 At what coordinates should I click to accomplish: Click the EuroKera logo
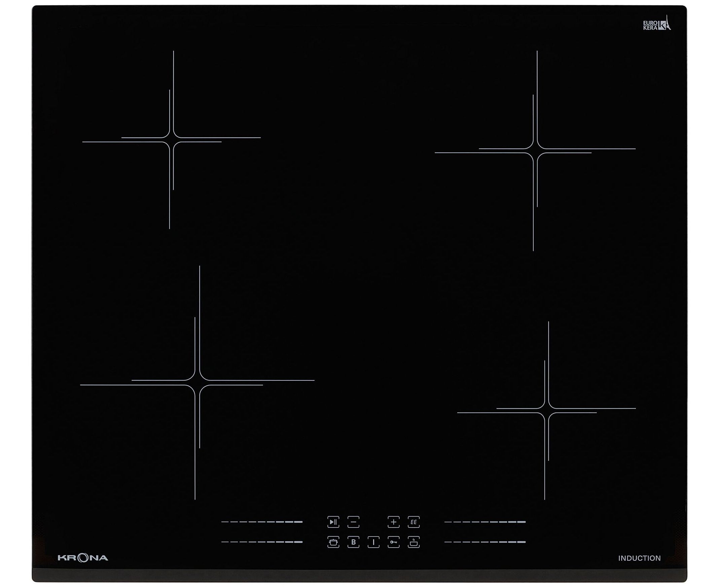coord(657,24)
